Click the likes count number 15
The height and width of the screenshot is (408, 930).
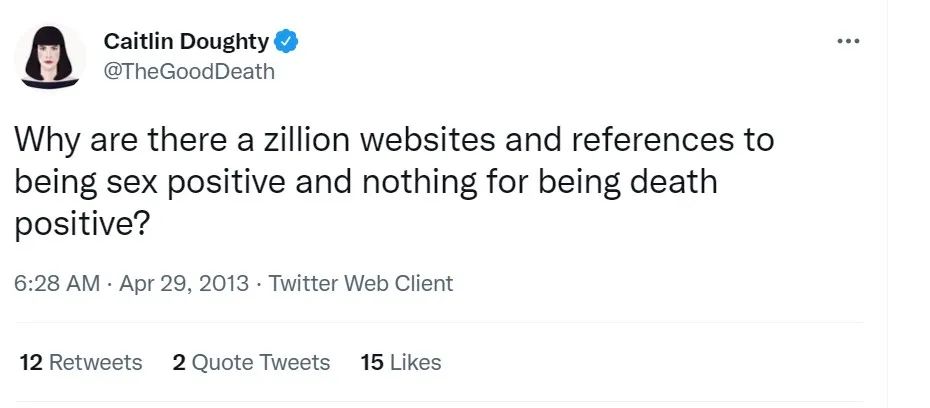[372, 362]
